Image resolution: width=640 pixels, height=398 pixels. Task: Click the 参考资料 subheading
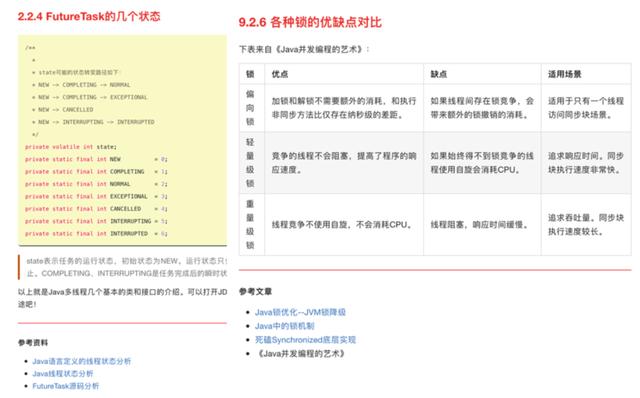tap(33, 342)
